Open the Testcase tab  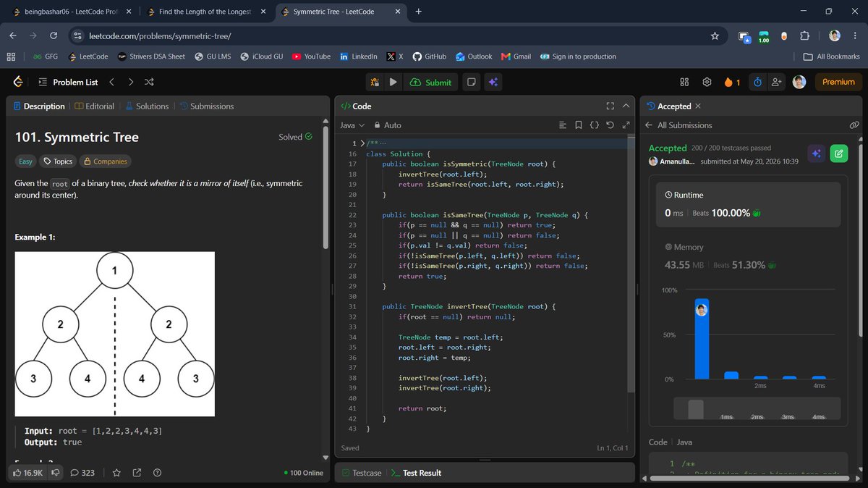coord(361,473)
